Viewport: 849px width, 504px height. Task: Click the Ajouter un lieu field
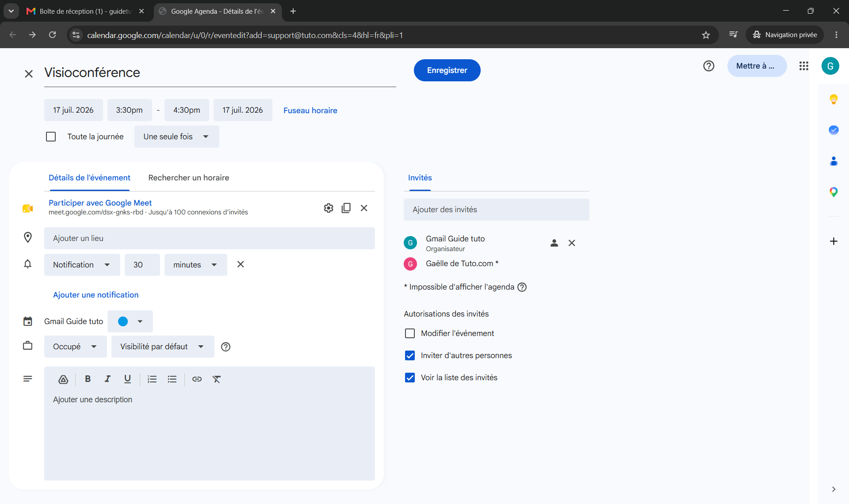point(210,238)
